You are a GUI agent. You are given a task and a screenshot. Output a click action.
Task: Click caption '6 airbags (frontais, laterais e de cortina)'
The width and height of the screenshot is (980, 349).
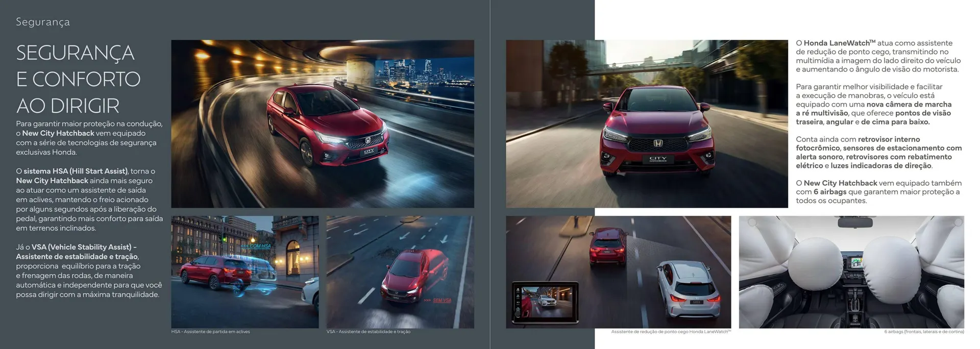[x=924, y=332]
